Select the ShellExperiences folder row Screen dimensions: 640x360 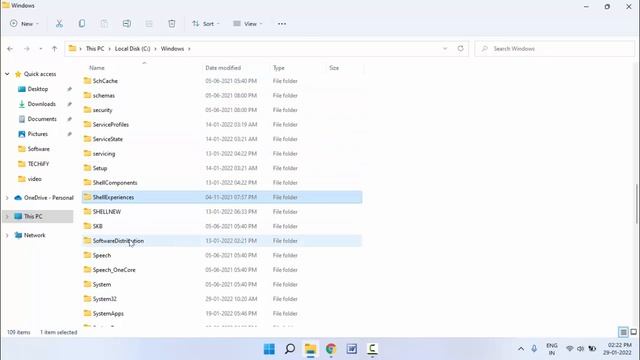point(222,197)
